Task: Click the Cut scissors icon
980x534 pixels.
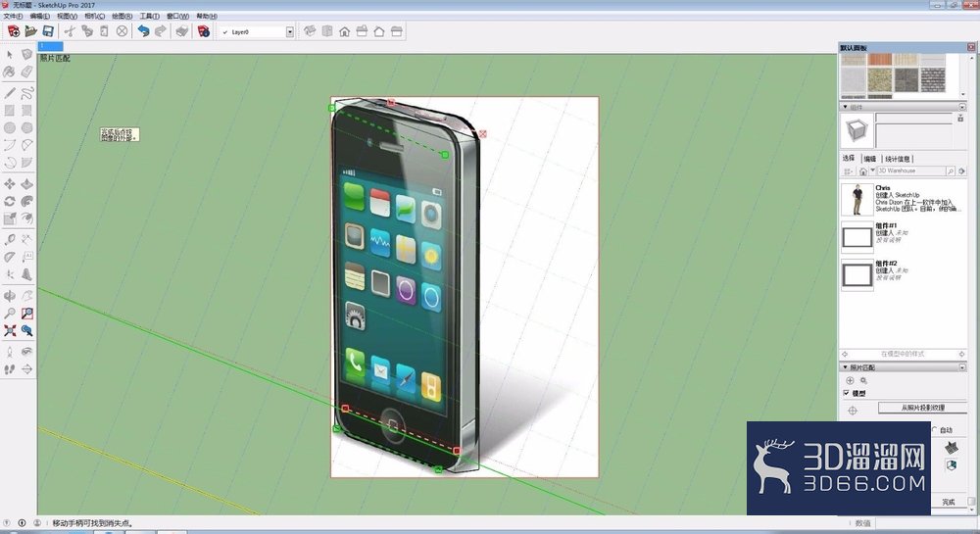Action: [70, 31]
